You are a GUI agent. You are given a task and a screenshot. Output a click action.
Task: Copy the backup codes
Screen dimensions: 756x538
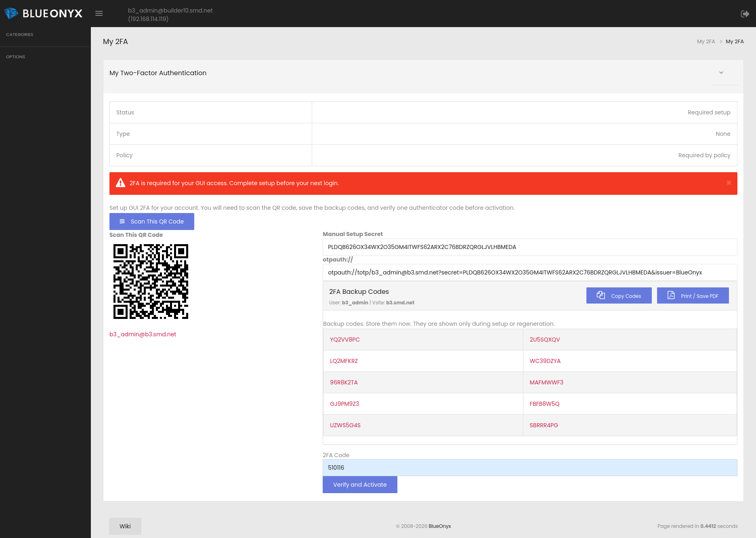click(619, 296)
